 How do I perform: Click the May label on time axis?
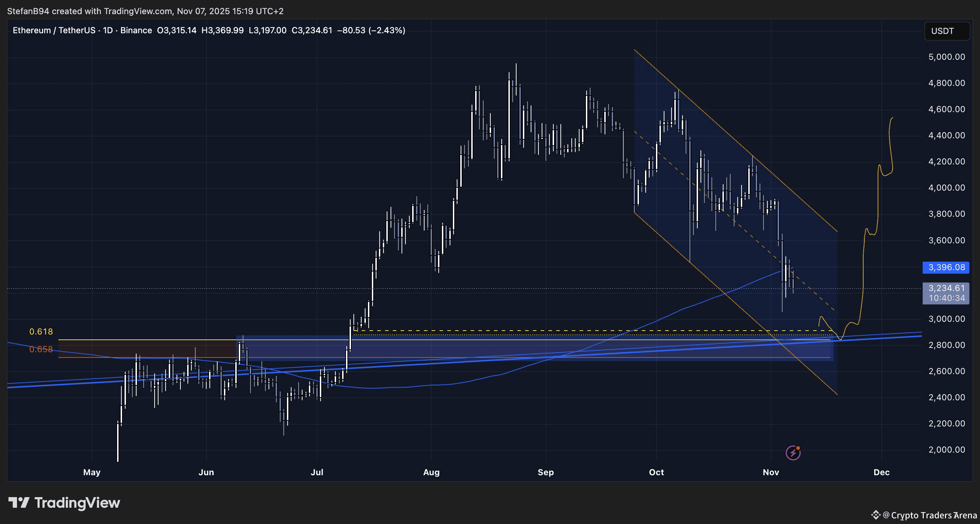92,472
